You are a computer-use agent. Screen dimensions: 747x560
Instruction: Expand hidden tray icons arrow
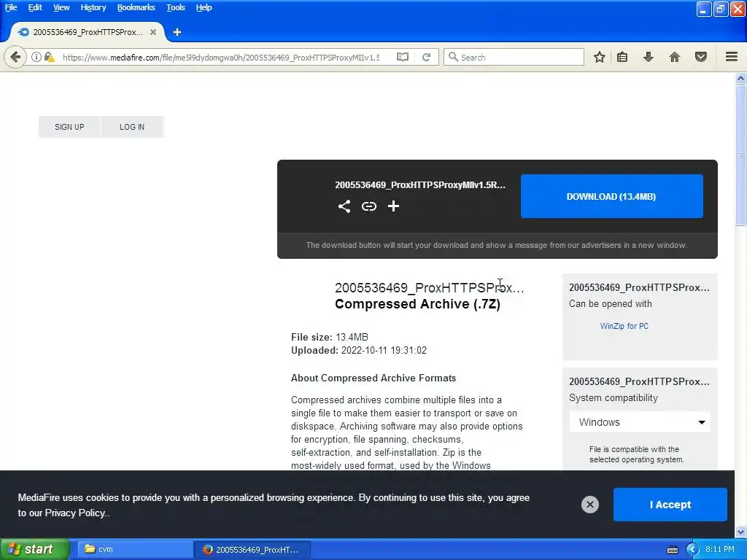tap(692, 550)
